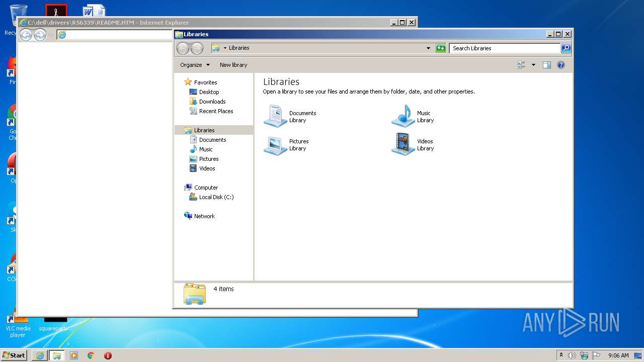The width and height of the screenshot is (644, 362).
Task: Select Computer in the navigation pane
Action: coord(201,188)
